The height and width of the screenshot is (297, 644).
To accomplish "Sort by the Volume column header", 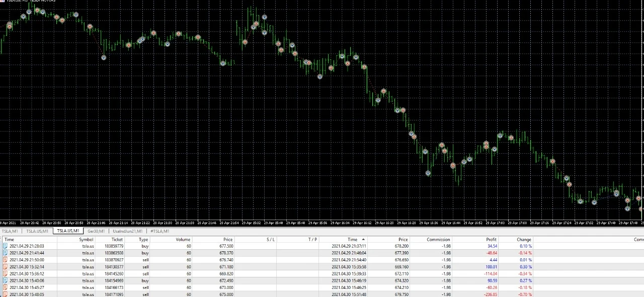I will (183, 240).
